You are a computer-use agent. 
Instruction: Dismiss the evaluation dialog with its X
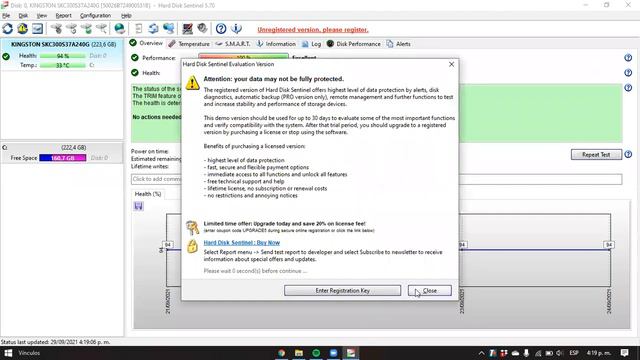point(451,64)
